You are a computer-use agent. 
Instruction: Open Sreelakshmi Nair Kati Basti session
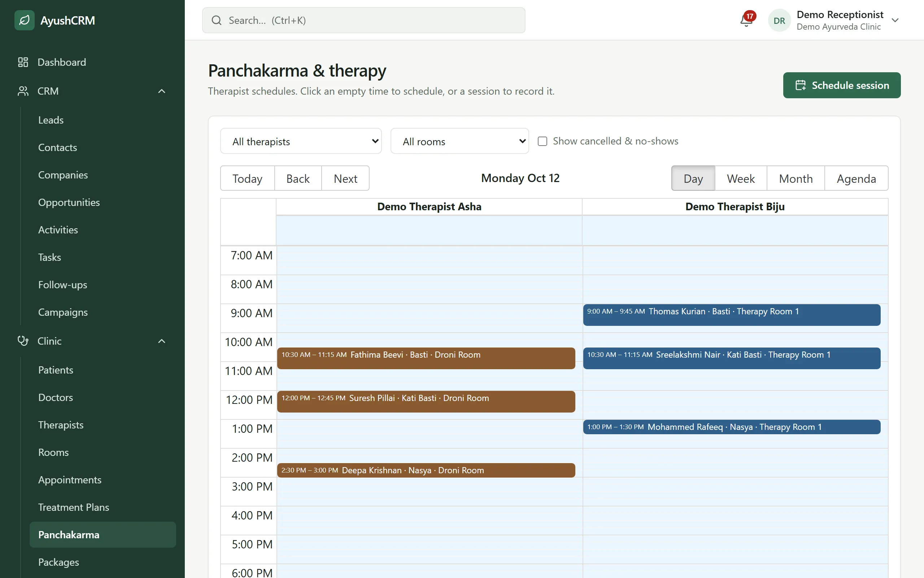(x=732, y=358)
